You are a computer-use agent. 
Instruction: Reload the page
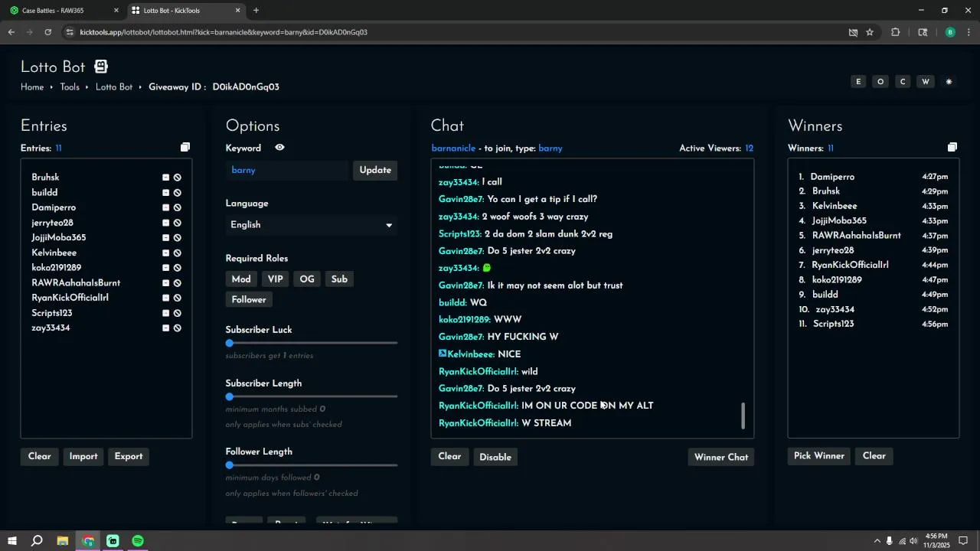48,32
